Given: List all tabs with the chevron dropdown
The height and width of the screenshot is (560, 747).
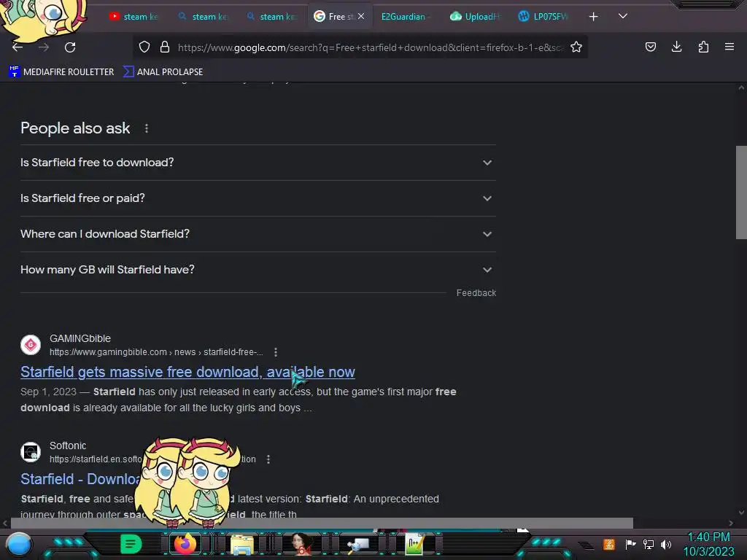Looking at the screenshot, I should tap(623, 16).
